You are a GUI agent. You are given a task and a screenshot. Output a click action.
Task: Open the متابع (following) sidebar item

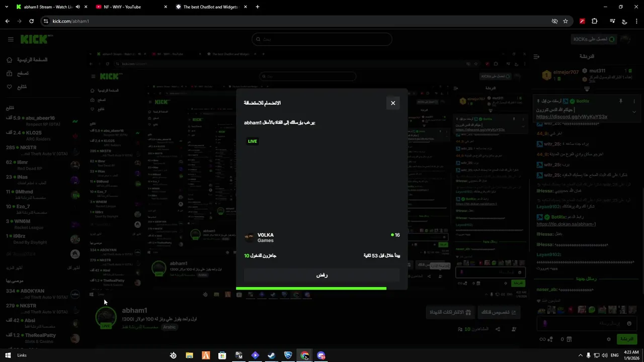(x=17, y=87)
